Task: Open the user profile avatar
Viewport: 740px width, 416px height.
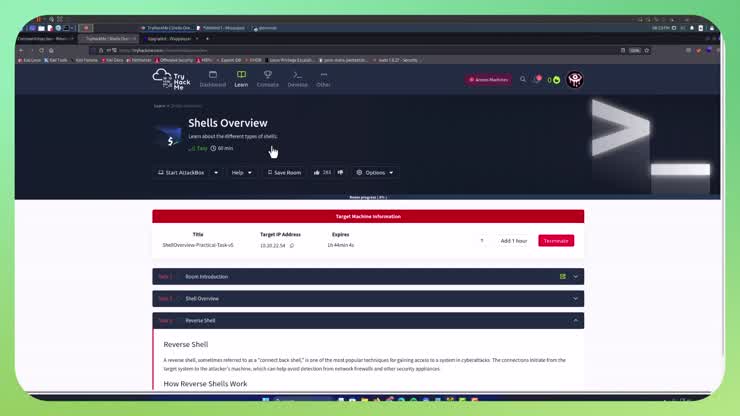Action: pyautogui.click(x=574, y=79)
